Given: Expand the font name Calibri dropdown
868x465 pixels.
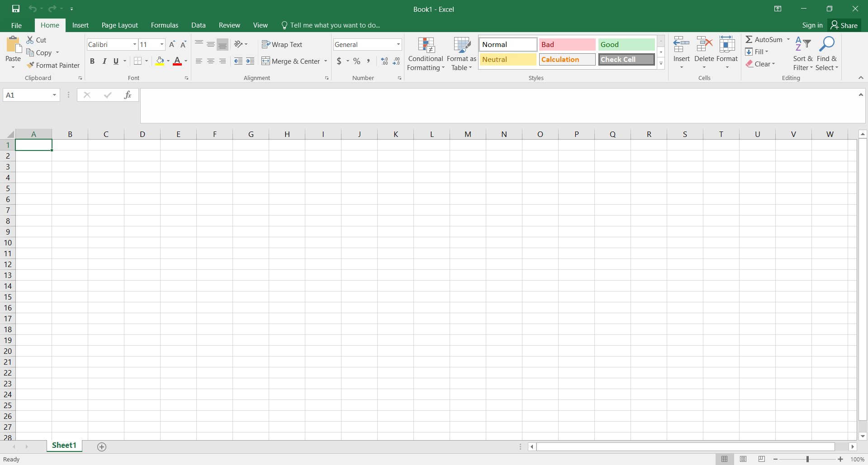Looking at the screenshot, I should coord(134,44).
